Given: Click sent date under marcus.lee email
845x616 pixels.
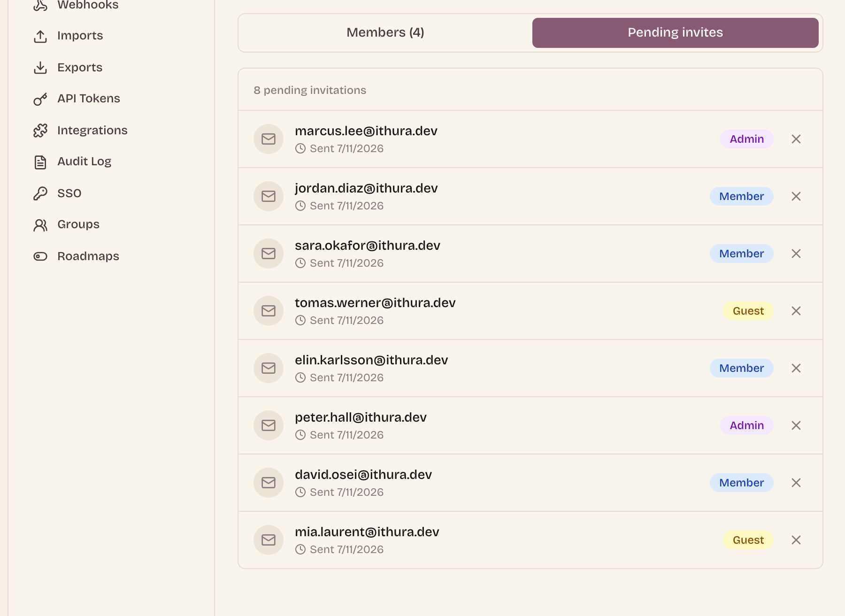Looking at the screenshot, I should click(346, 148).
